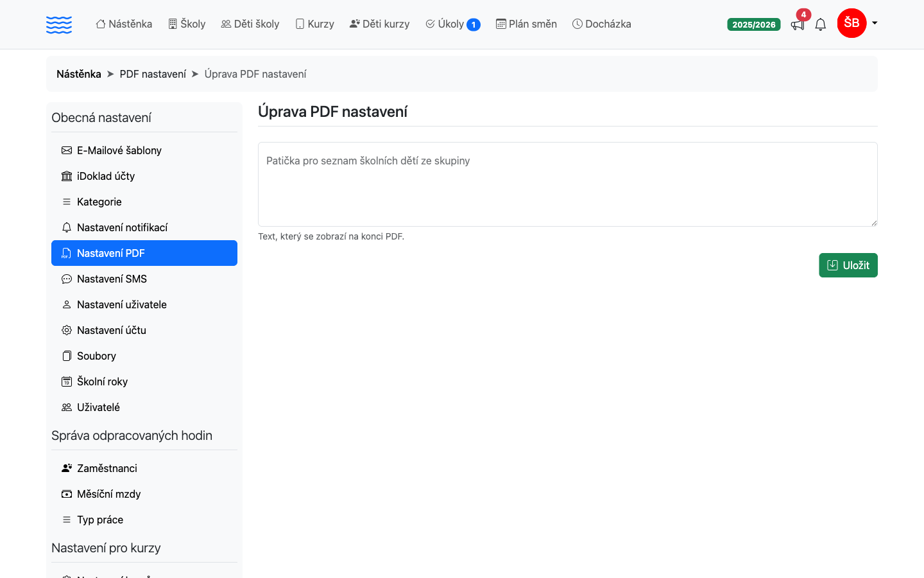The width and height of the screenshot is (924, 578).
Task: Click the Školní roky calendar icon
Action: coord(67,381)
